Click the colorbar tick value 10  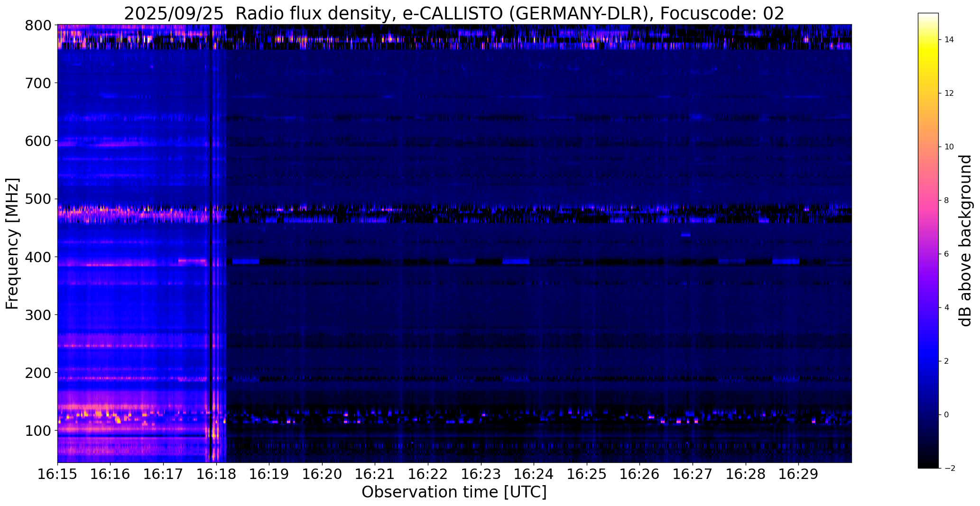pos(949,147)
